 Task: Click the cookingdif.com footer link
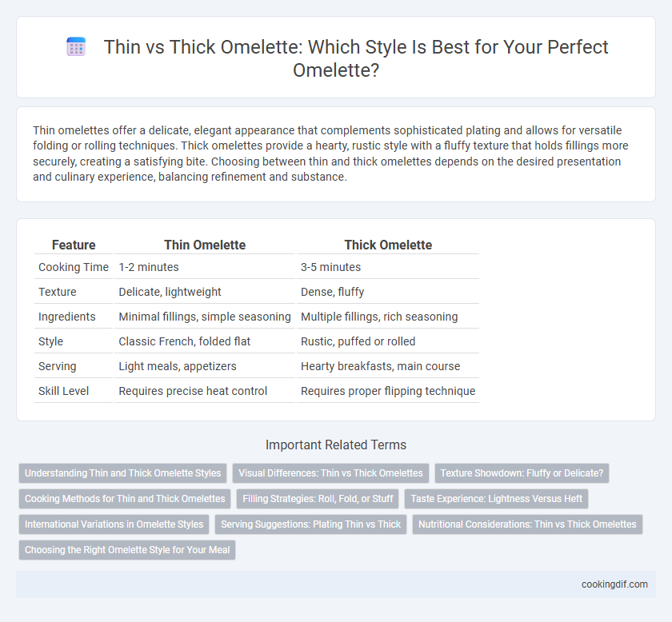pos(614,584)
